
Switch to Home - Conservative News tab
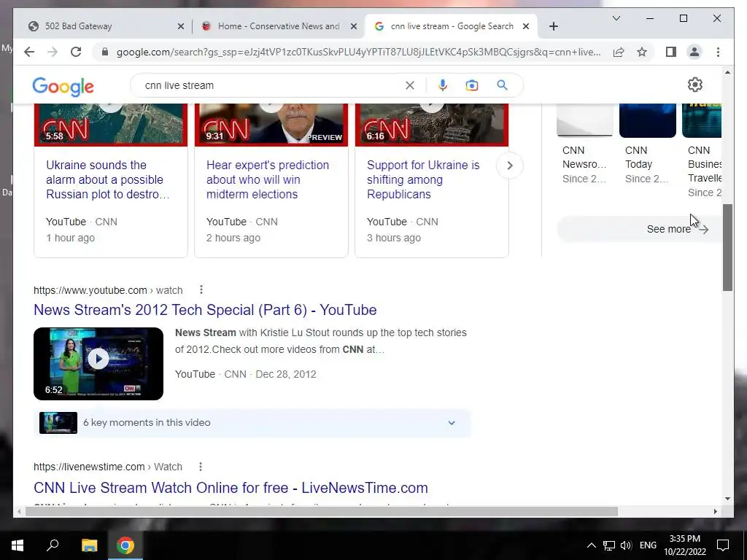[x=279, y=26]
